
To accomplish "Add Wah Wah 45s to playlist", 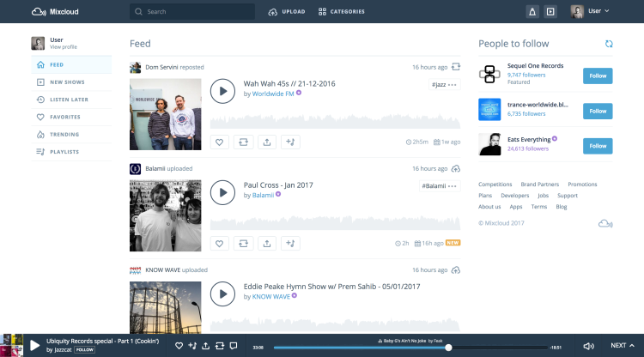I will pyautogui.click(x=290, y=142).
